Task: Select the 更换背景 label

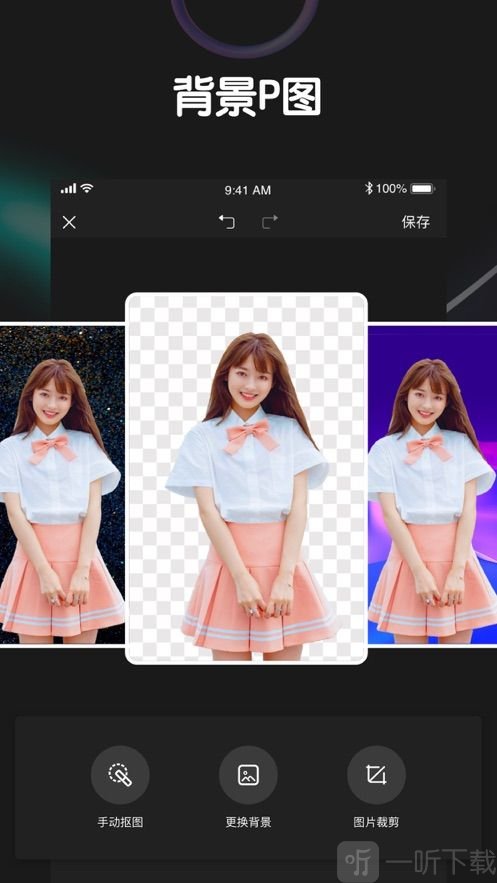Action: coord(248,822)
